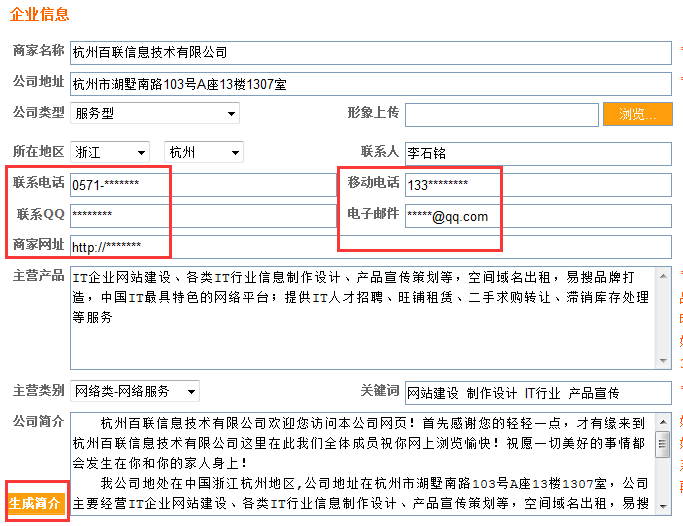This screenshot has width=683, height=526.
Task: Click the 公司简介 scrollbar up arrow
Action: pyautogui.click(x=662, y=422)
